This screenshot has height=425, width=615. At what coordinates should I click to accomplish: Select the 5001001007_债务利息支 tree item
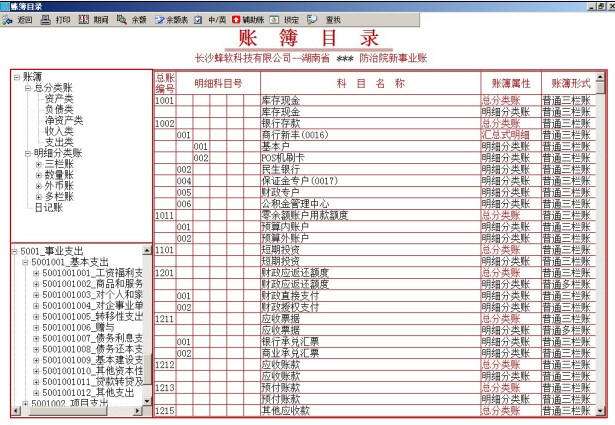click(x=93, y=338)
